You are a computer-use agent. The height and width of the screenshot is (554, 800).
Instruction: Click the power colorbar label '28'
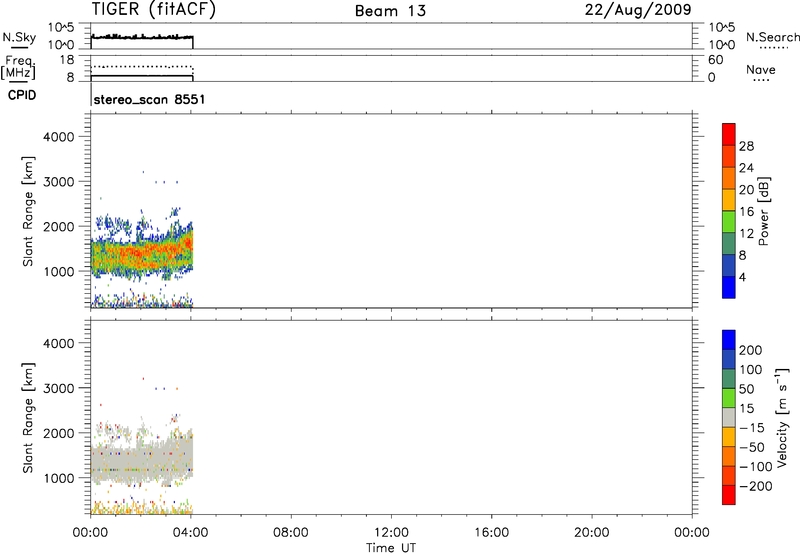pos(746,146)
